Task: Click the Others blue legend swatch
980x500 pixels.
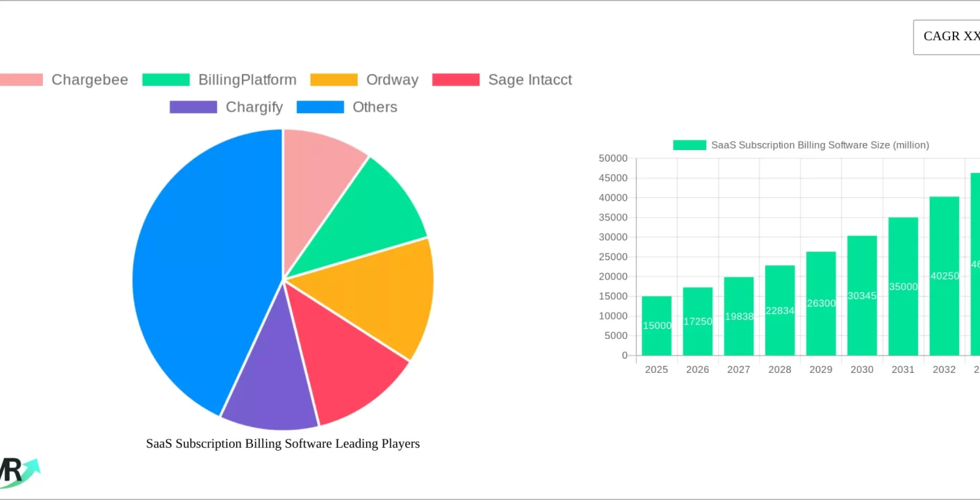Action: pos(320,107)
